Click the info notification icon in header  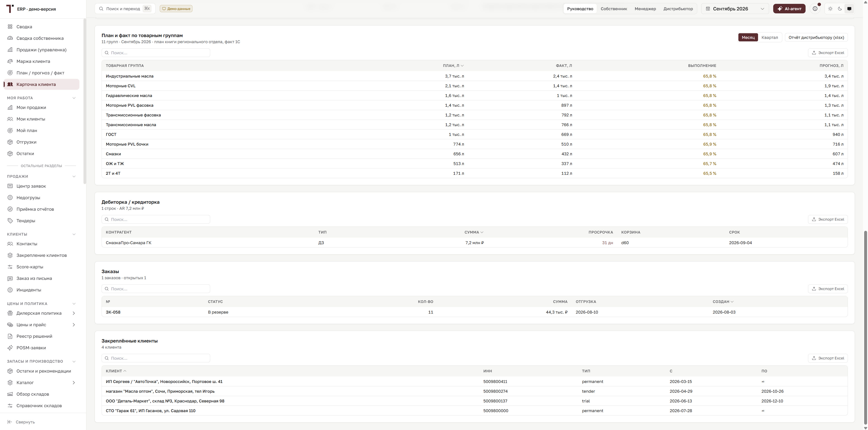pyautogui.click(x=815, y=9)
